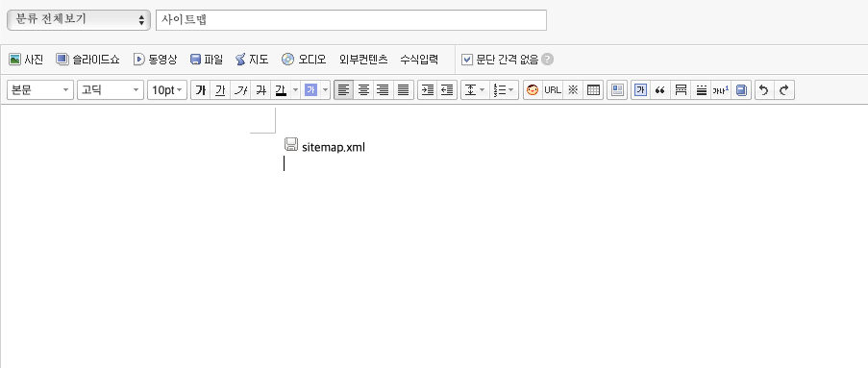Screen dimensions: 868x368
Task: Add a footnote with 가나 icon
Action: pos(721,89)
